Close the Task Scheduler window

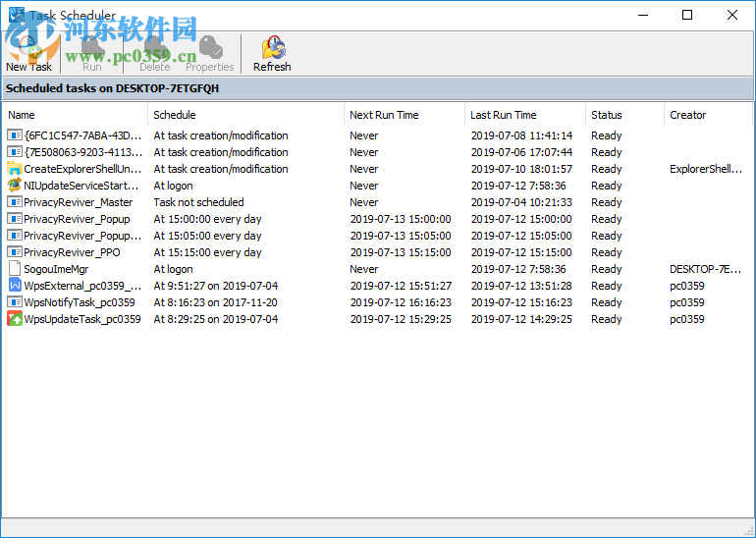731,15
